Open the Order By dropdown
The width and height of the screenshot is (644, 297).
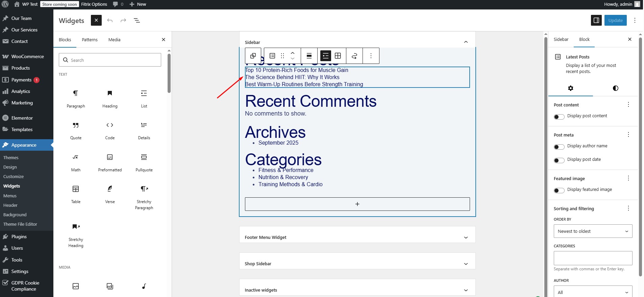tap(593, 231)
